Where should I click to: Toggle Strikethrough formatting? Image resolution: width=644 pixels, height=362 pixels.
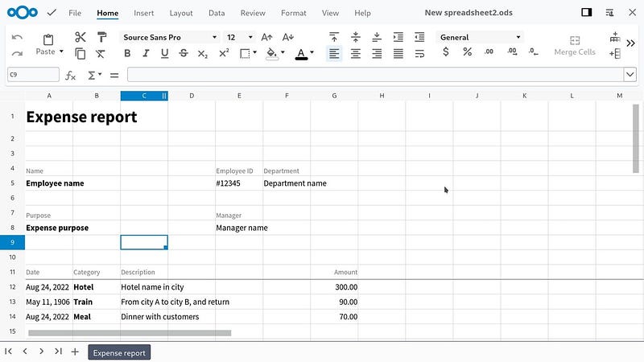pos(184,53)
